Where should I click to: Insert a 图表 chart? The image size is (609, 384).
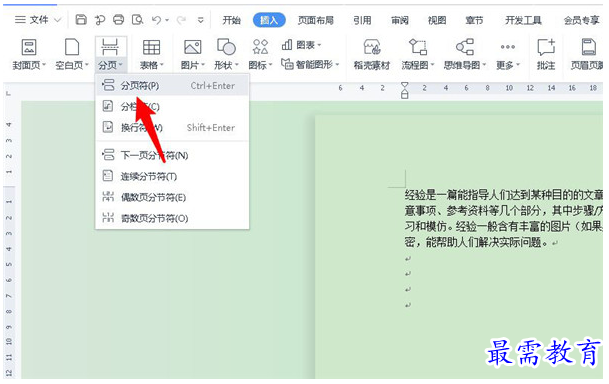point(301,45)
